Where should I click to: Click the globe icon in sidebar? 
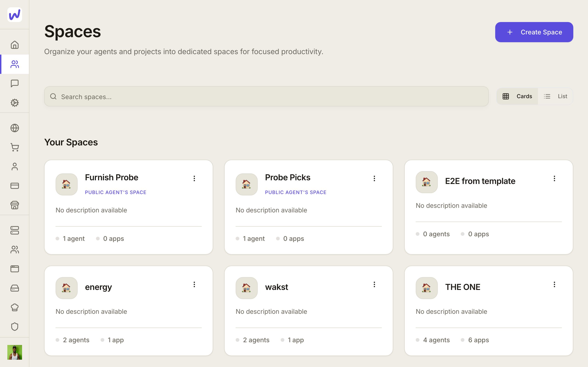(x=14, y=128)
